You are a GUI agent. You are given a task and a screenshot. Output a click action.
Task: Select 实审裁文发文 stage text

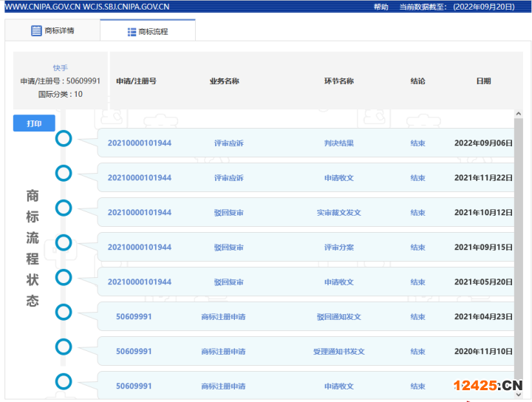(338, 213)
